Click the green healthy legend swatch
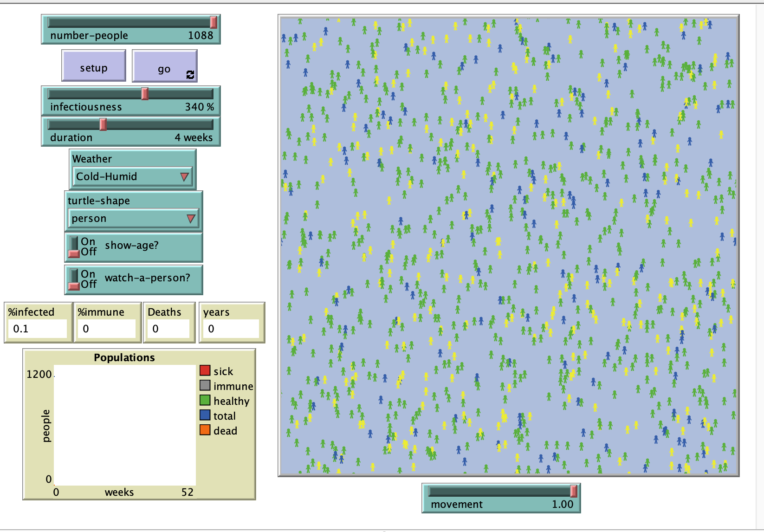The width and height of the screenshot is (764, 532). [x=204, y=401]
